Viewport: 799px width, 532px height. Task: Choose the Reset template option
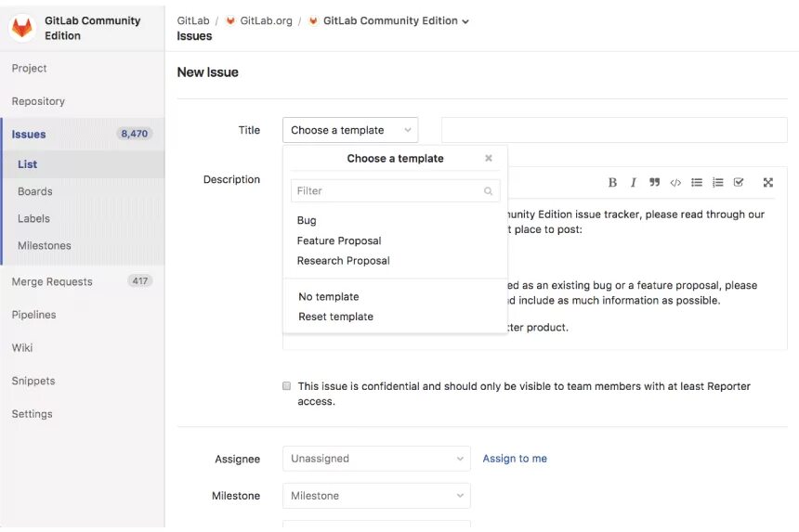point(335,317)
